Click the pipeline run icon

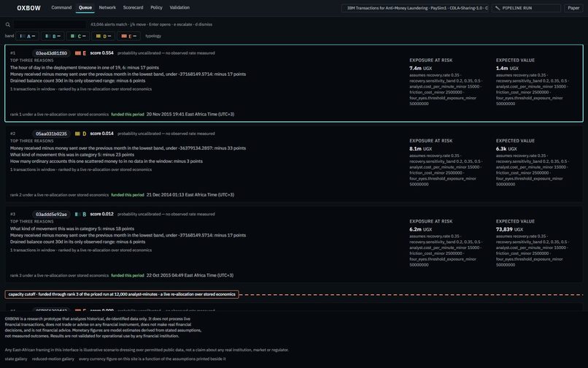(x=498, y=8)
